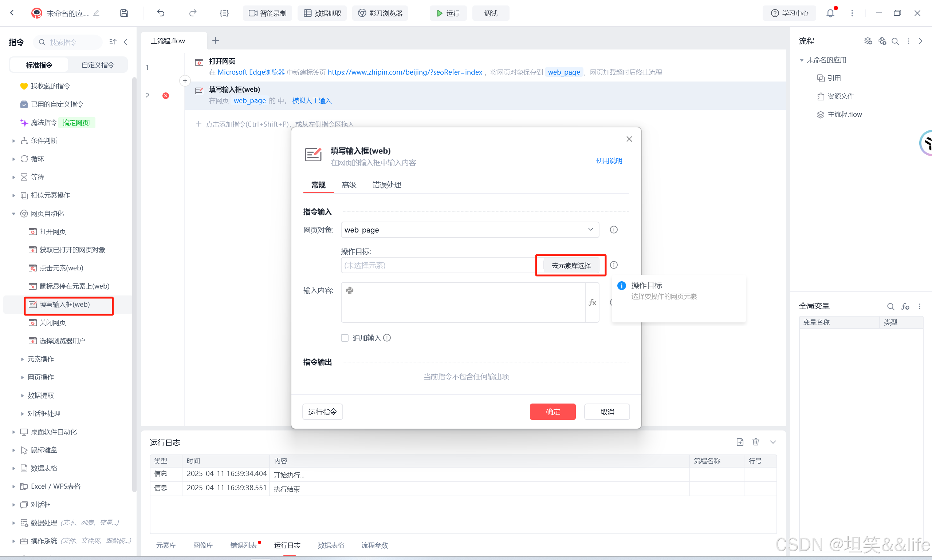
Task: Click the red error marker on line 2
Action: [x=165, y=96]
